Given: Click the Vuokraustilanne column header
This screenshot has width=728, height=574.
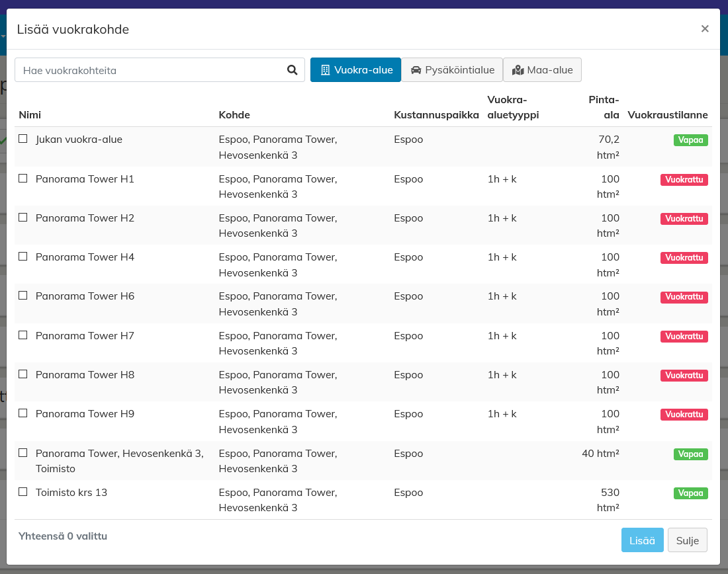Looking at the screenshot, I should point(668,115).
